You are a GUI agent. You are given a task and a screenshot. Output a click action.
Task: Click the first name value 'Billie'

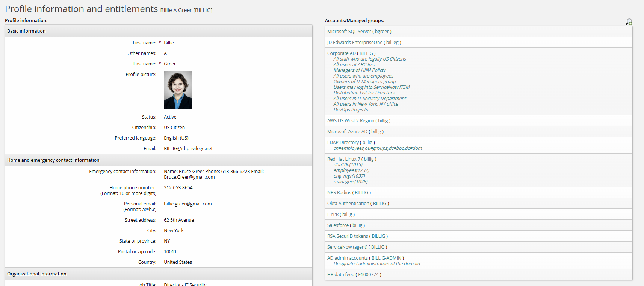(169, 43)
